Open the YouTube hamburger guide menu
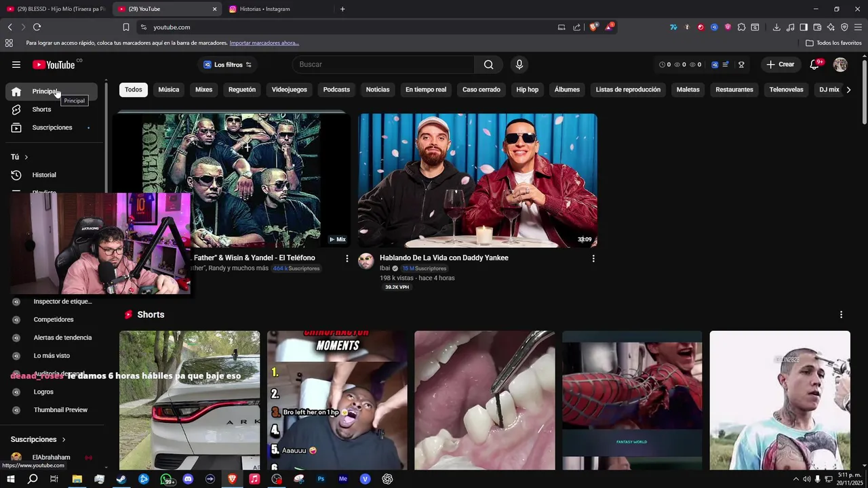 [16, 64]
